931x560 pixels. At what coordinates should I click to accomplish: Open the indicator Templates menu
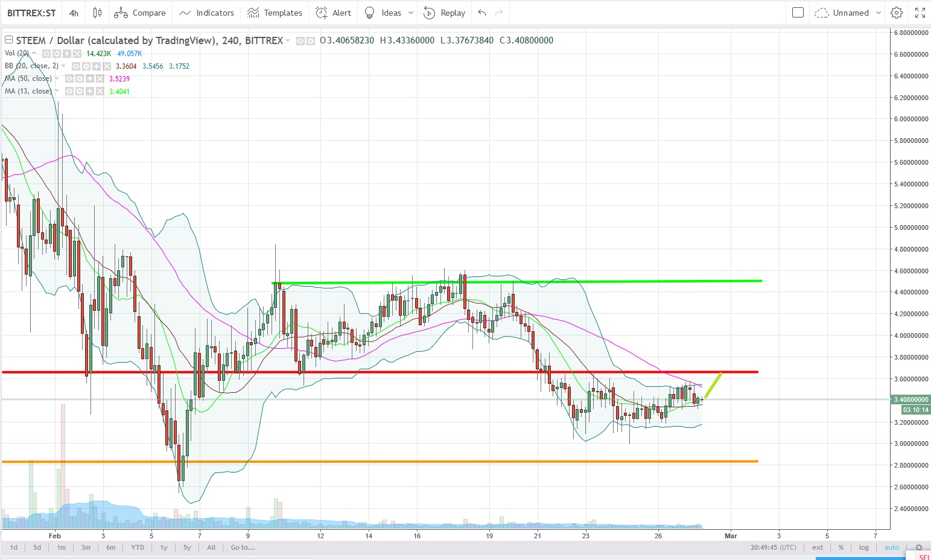275,13
